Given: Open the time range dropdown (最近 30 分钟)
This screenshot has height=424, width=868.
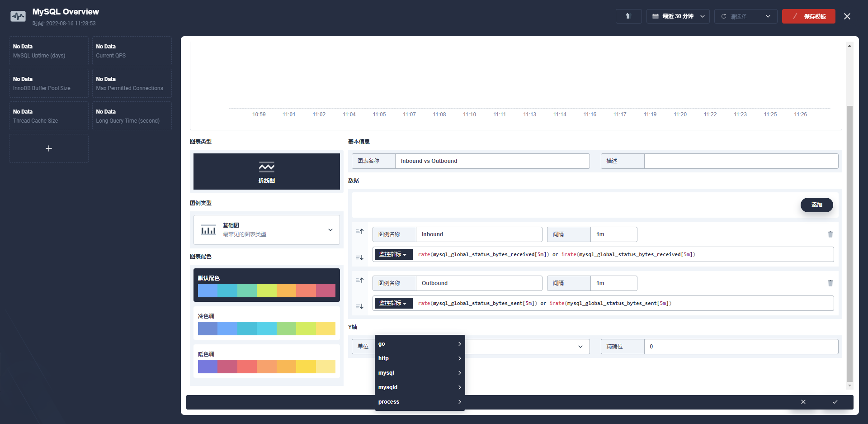Looking at the screenshot, I should click(678, 16).
